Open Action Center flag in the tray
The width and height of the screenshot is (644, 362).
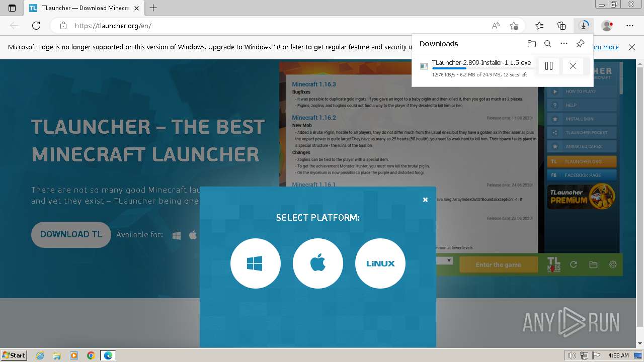point(596,355)
